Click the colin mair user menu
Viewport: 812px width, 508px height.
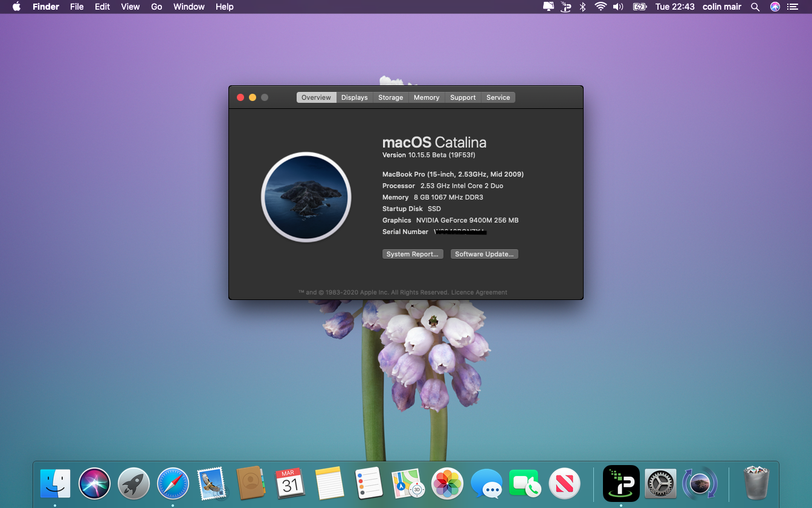click(722, 7)
